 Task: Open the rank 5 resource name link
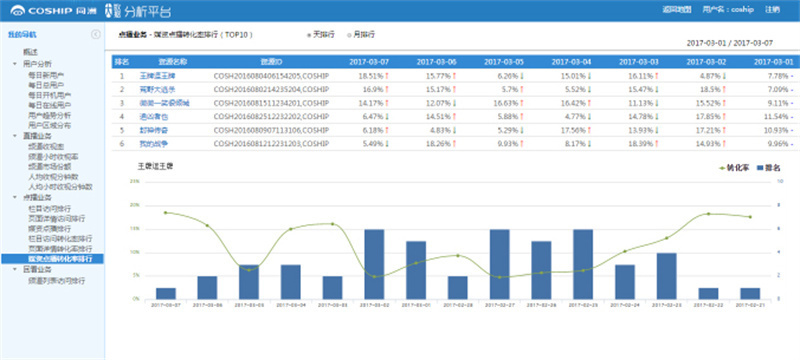pyautogui.click(x=154, y=131)
